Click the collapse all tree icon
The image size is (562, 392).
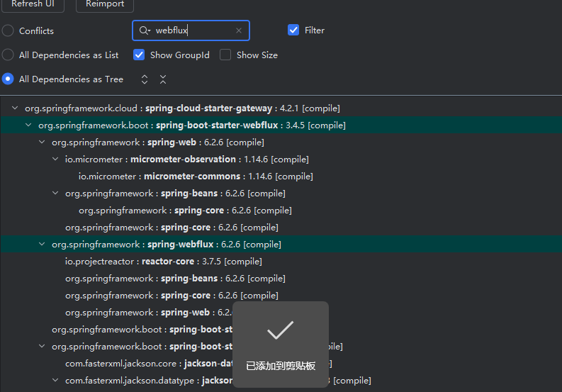163,79
